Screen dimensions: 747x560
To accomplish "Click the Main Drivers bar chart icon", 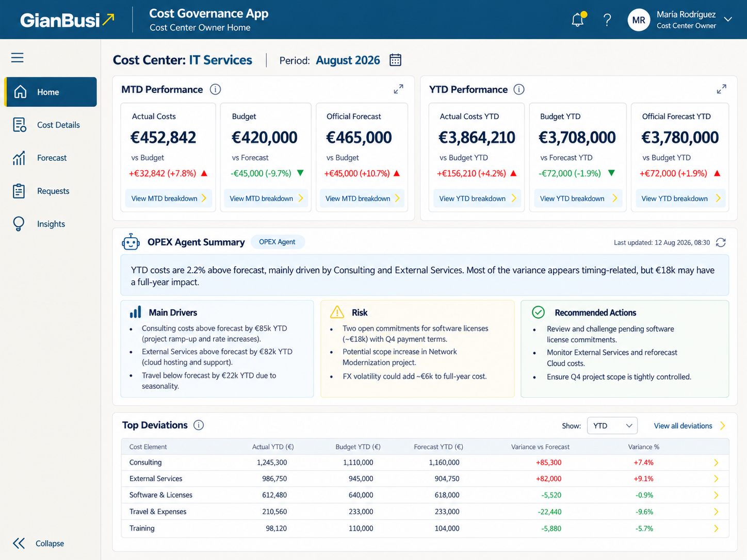I will (136, 312).
